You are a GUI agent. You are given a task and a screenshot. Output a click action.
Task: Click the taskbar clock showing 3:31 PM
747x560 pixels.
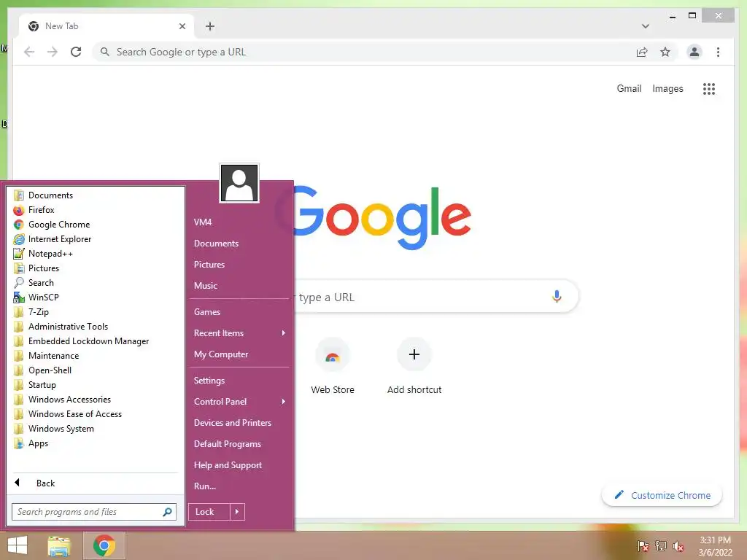click(x=715, y=546)
